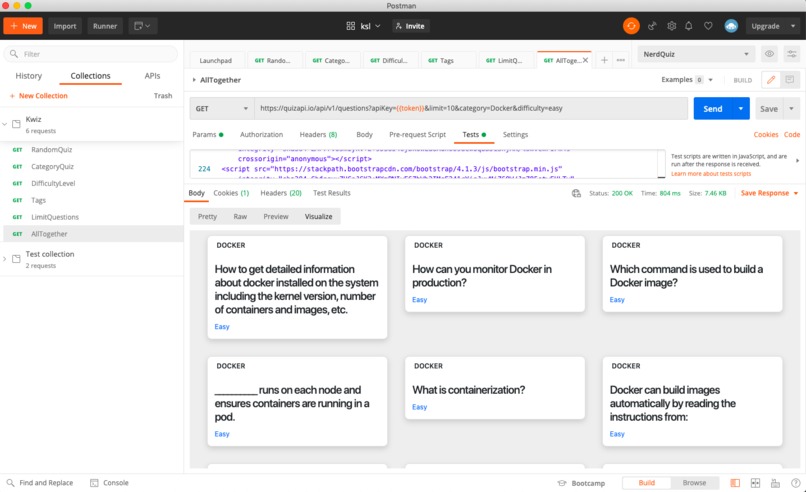Switch to the APIs tab
The image size is (806, 492).
click(x=152, y=76)
